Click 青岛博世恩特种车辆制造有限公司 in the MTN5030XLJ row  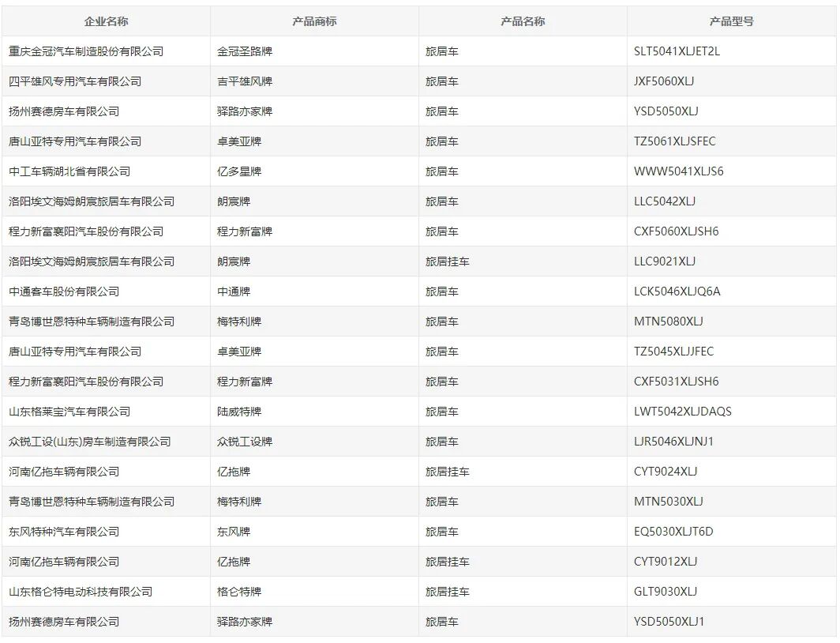[92, 502]
